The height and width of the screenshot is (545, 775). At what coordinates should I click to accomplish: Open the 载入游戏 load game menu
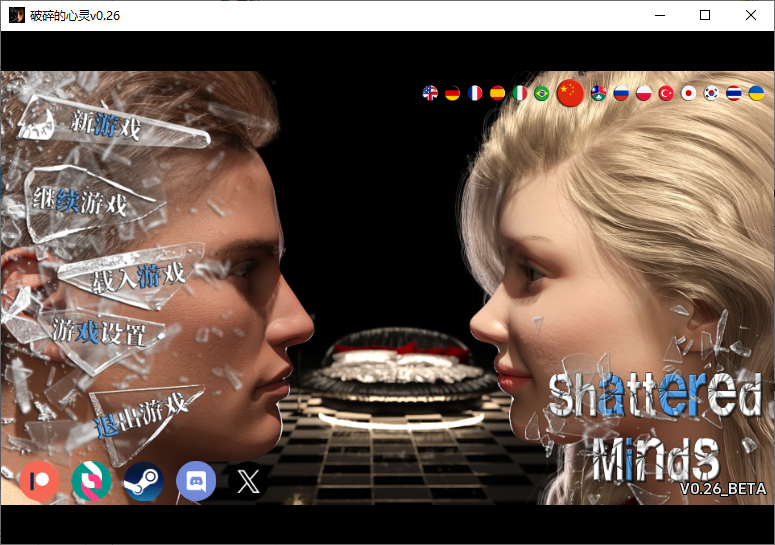tap(139, 278)
